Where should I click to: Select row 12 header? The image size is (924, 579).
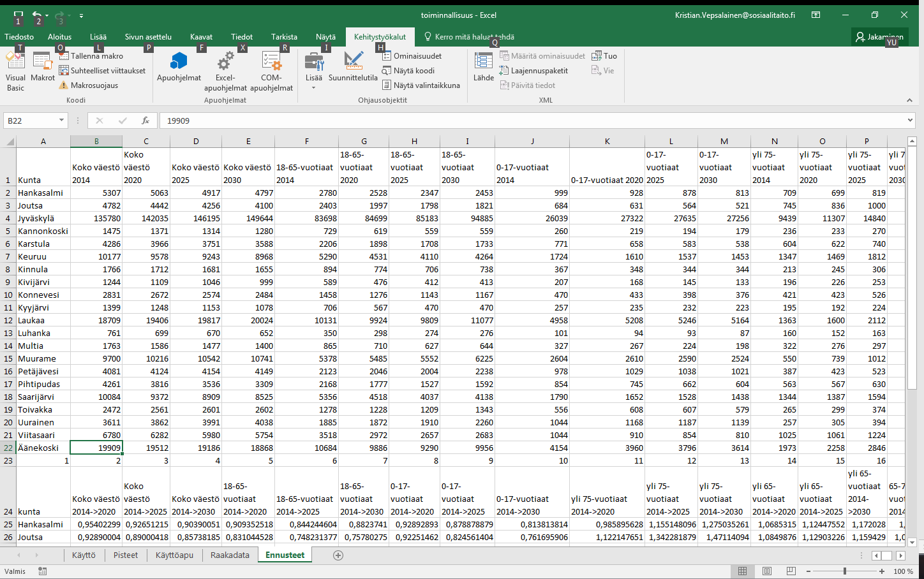[x=8, y=320]
